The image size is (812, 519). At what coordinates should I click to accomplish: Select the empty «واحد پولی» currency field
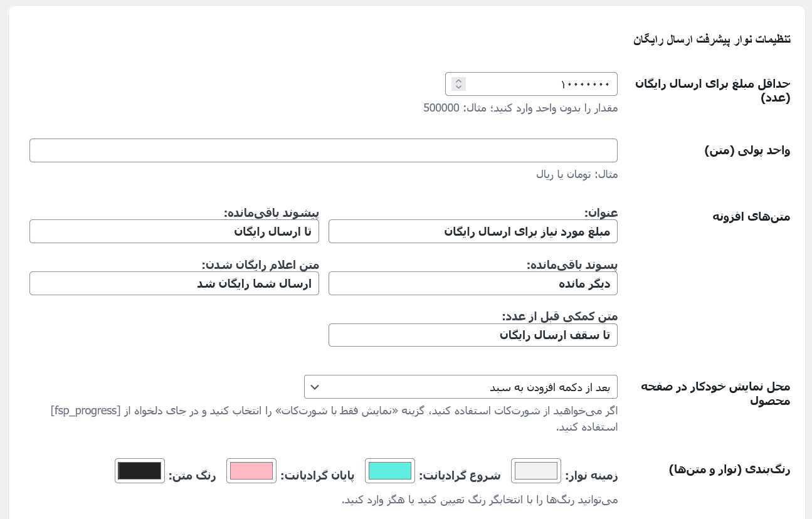point(324,150)
